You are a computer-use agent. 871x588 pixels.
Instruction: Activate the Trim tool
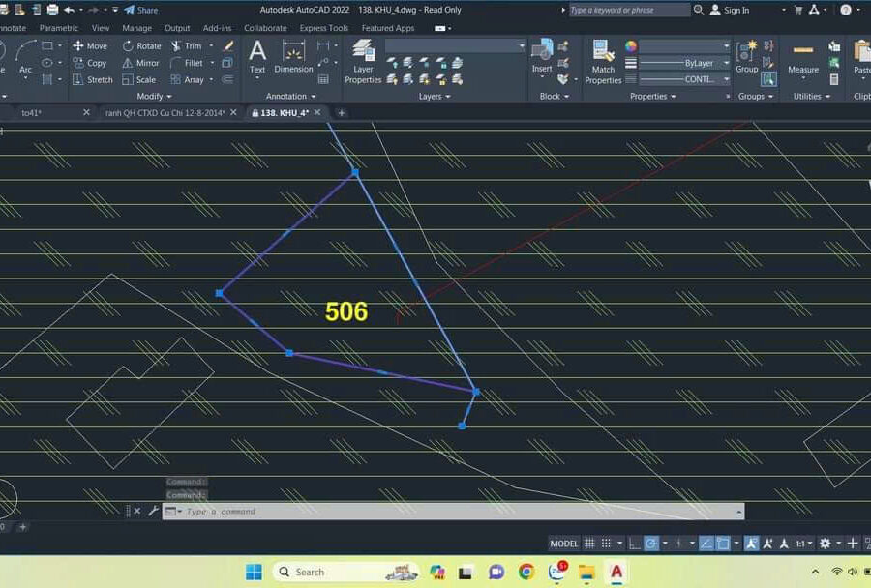point(187,45)
